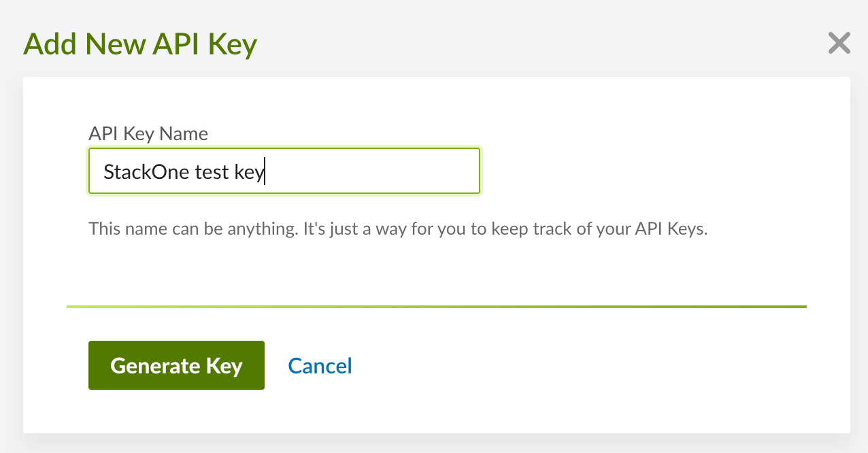Screen dimensions: 868x453
Task: Click Generate Key button
Action: tap(176, 365)
